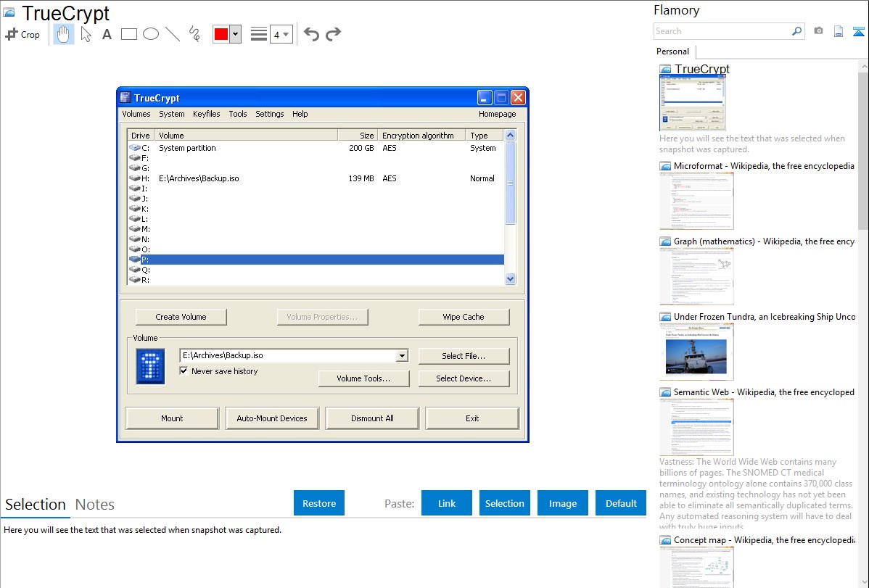Click the camera capture icon
The height and width of the screenshot is (588, 869).
click(818, 31)
